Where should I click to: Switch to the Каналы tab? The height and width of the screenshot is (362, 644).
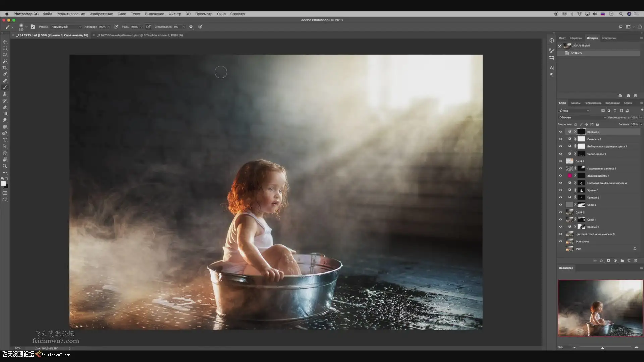[575, 103]
